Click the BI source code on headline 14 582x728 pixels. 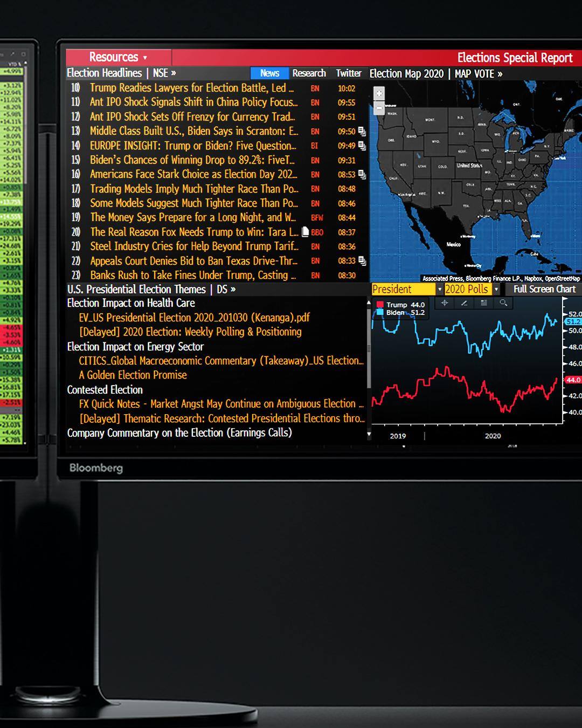pyautogui.click(x=315, y=146)
